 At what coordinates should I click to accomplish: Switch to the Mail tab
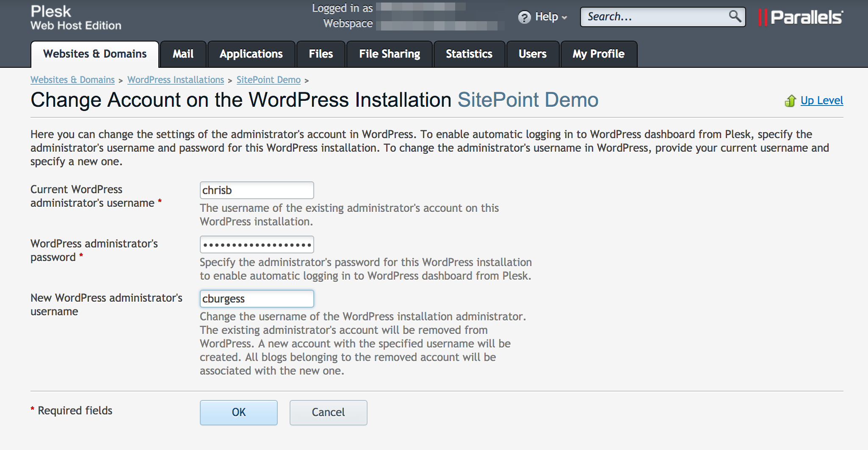[183, 54]
